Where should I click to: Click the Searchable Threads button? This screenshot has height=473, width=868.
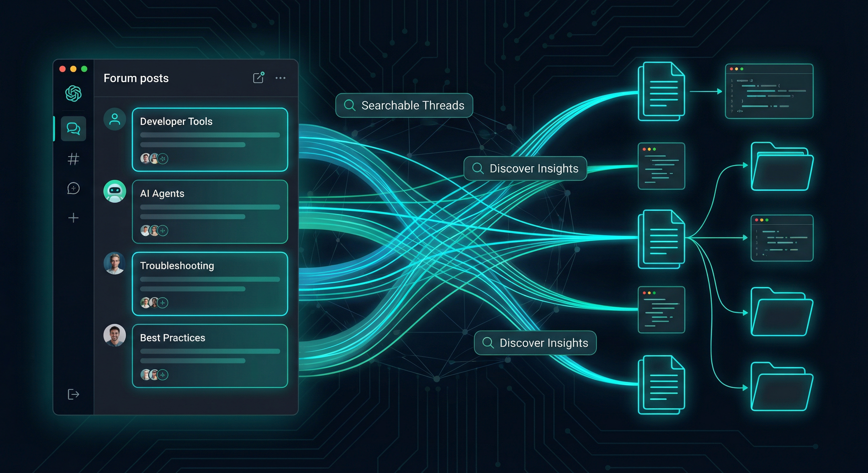tap(404, 105)
